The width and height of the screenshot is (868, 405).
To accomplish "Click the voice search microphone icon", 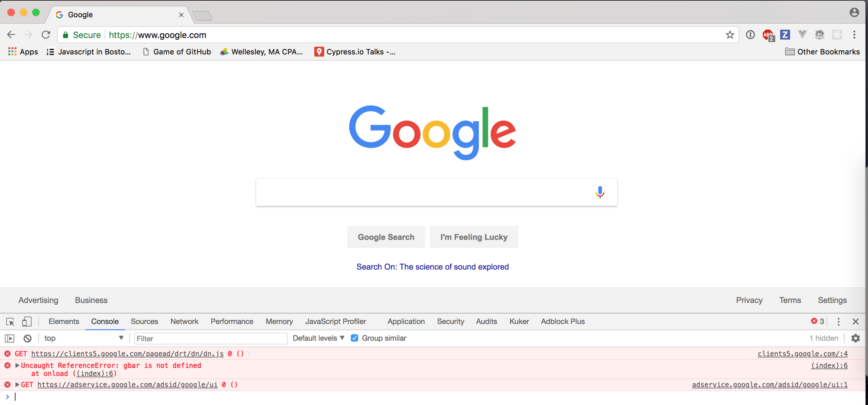I will [x=600, y=192].
